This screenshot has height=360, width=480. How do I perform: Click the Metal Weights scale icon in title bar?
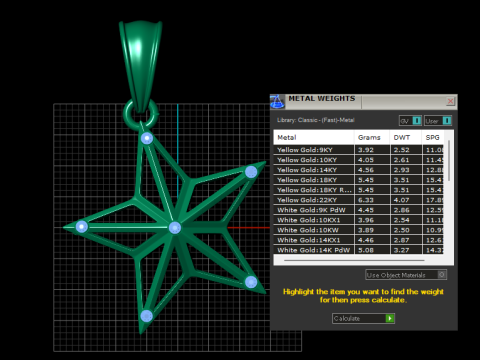277,102
